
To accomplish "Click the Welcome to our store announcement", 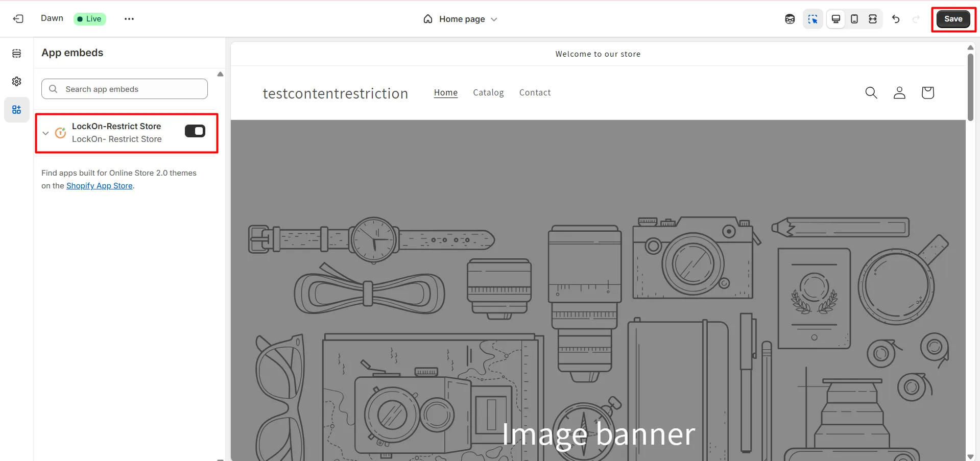I will pos(598,54).
